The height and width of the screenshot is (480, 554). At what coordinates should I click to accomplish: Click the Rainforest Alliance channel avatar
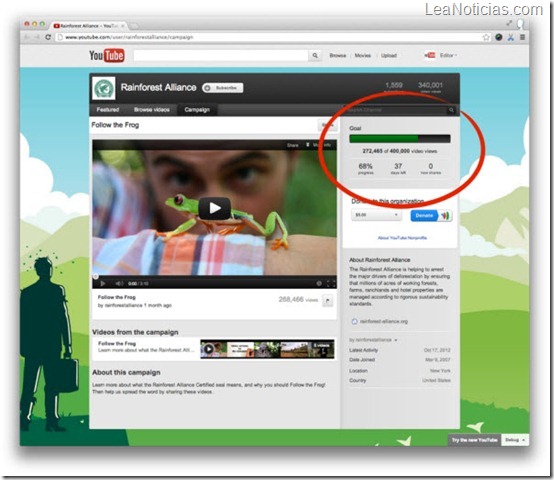(104, 88)
